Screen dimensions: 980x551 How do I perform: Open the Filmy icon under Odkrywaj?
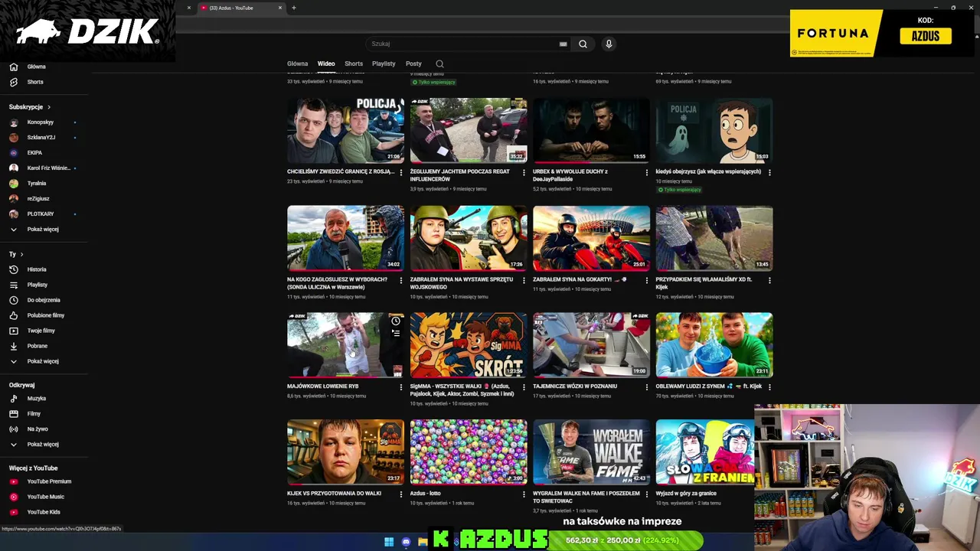tap(13, 414)
